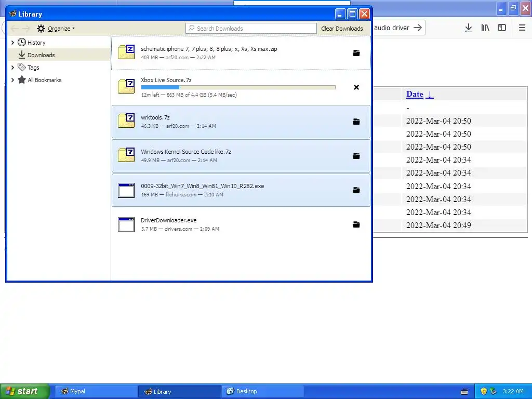This screenshot has height=399, width=532.
Task: Click the Xbox Live Source.7z file name
Action: [166, 80]
